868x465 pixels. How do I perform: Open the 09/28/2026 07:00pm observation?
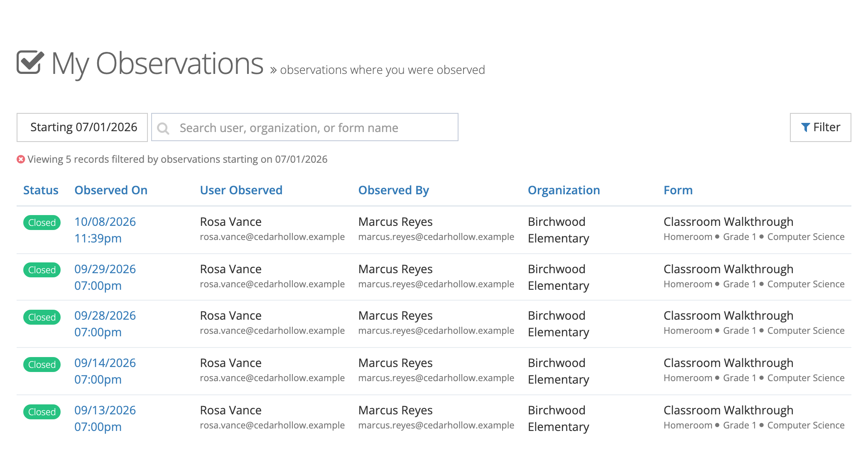click(105, 324)
